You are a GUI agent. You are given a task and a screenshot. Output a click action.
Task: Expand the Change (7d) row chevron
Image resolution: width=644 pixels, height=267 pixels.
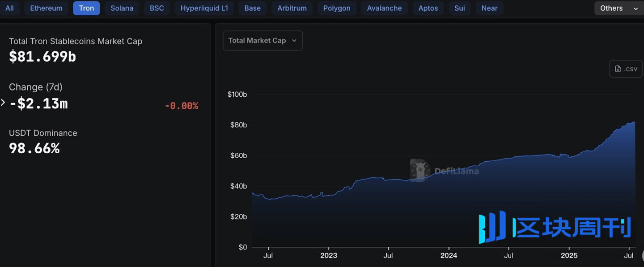tap(3, 103)
